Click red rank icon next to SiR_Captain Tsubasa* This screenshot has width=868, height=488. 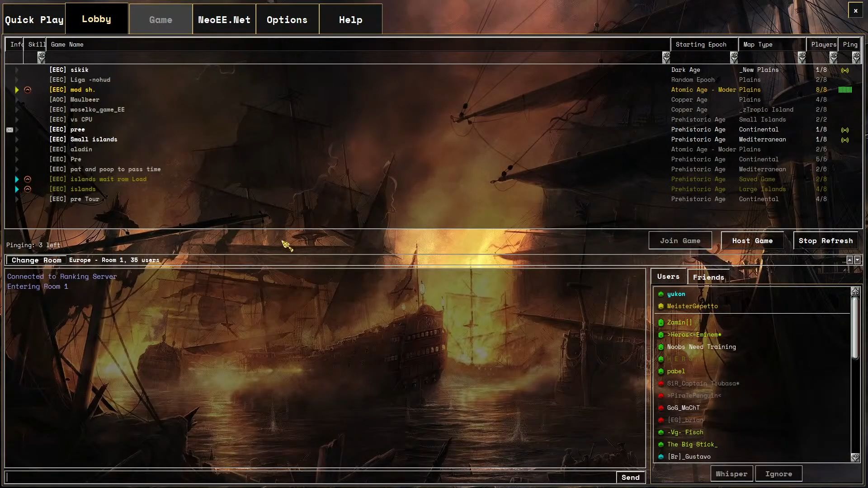pyautogui.click(x=661, y=384)
